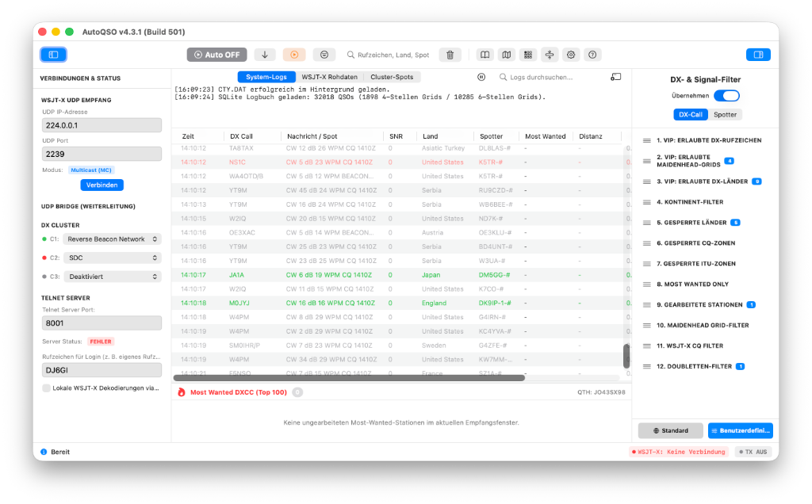The image size is (812, 504).
Task: Click the login Rufzeichen field DJ6GI
Action: 101,370
